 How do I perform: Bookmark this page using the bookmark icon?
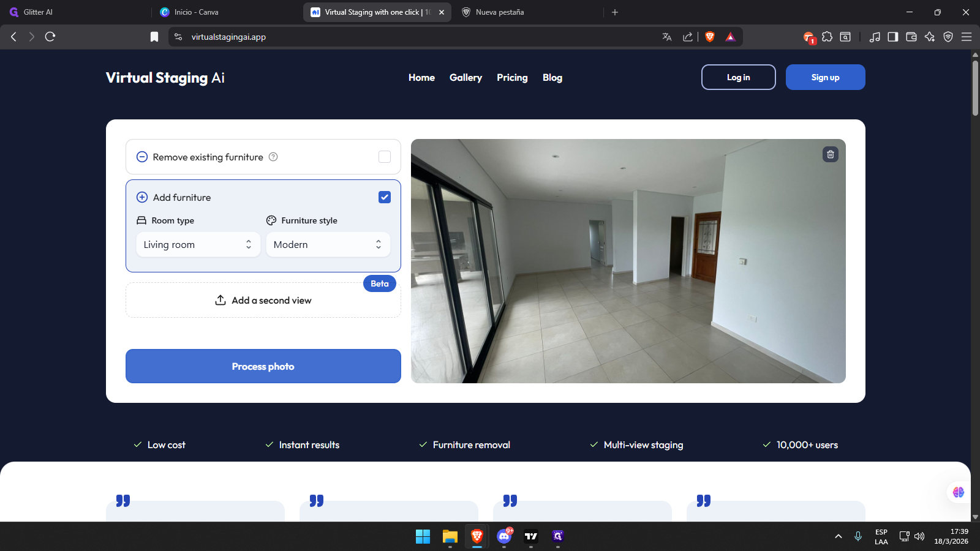[154, 37]
